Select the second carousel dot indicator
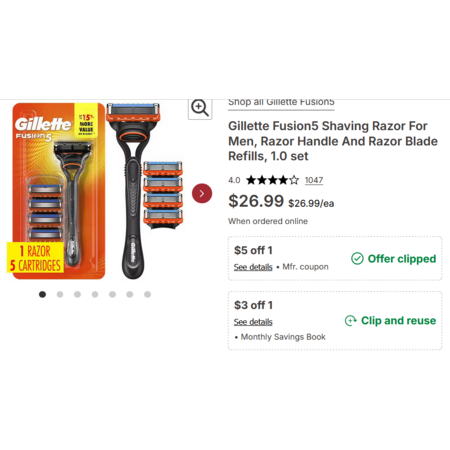 coord(60,294)
